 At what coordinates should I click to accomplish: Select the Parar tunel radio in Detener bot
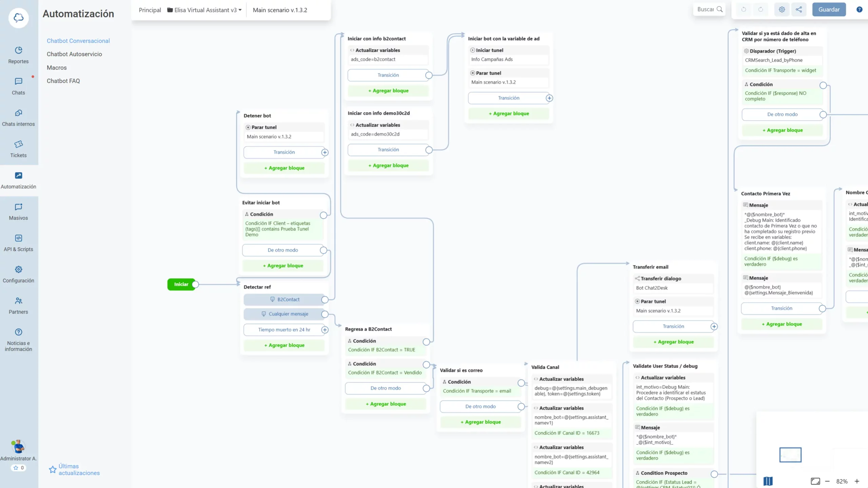[248, 127]
